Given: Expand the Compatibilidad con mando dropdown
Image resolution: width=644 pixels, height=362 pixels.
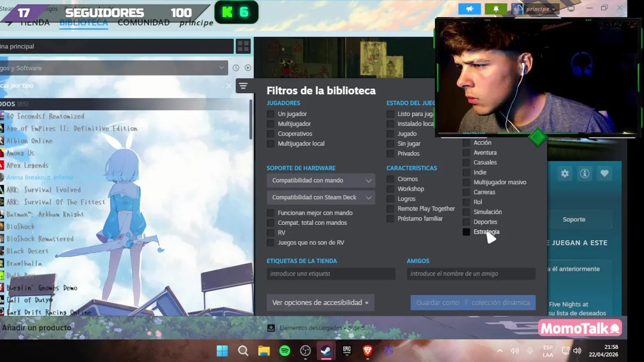Looking at the screenshot, I should pos(320,180).
